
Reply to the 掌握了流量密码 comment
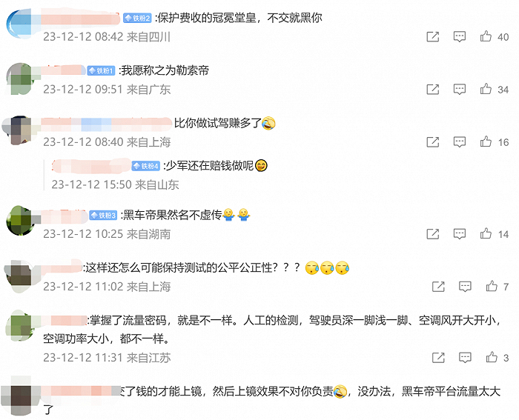tap(465, 358)
